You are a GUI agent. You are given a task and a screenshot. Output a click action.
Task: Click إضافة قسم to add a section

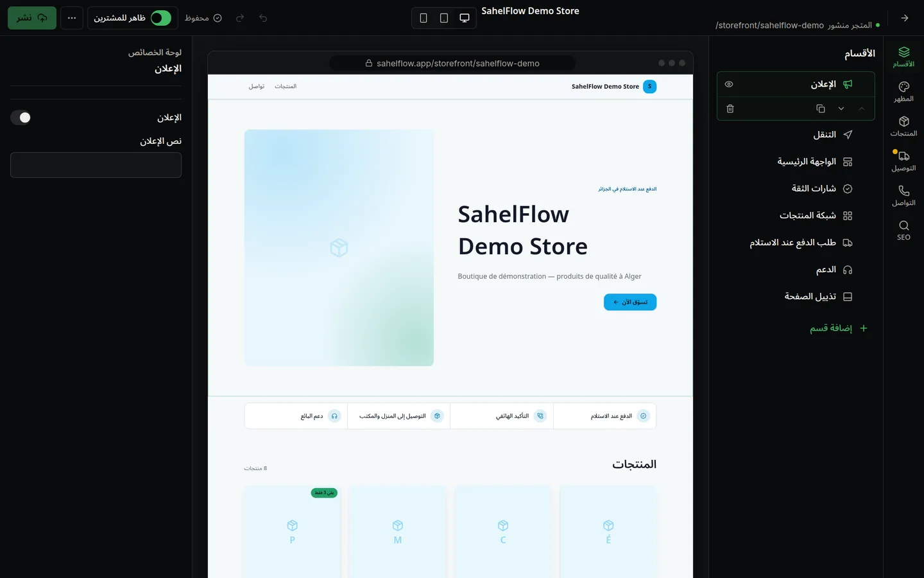839,328
